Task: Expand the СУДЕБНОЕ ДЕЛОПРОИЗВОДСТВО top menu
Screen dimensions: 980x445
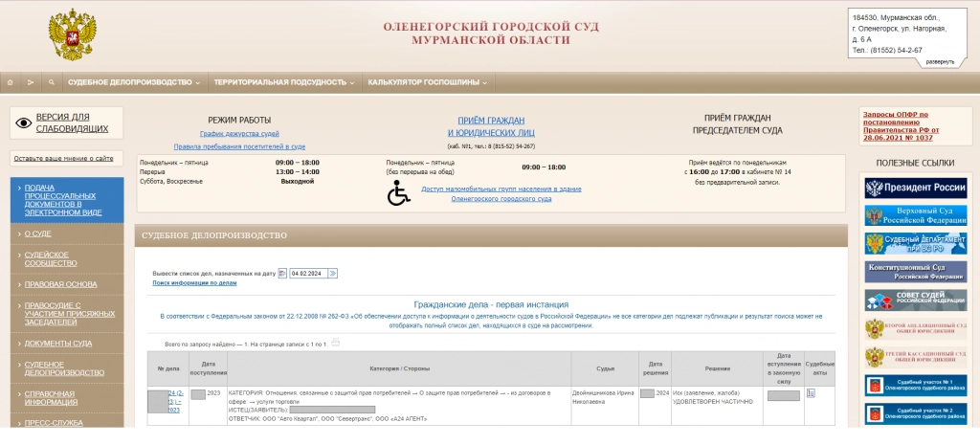Action: pos(134,82)
